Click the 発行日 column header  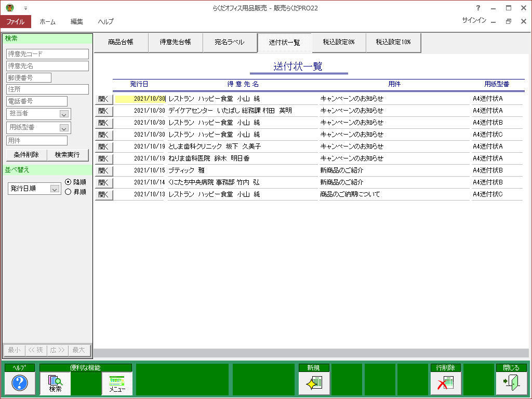click(139, 84)
